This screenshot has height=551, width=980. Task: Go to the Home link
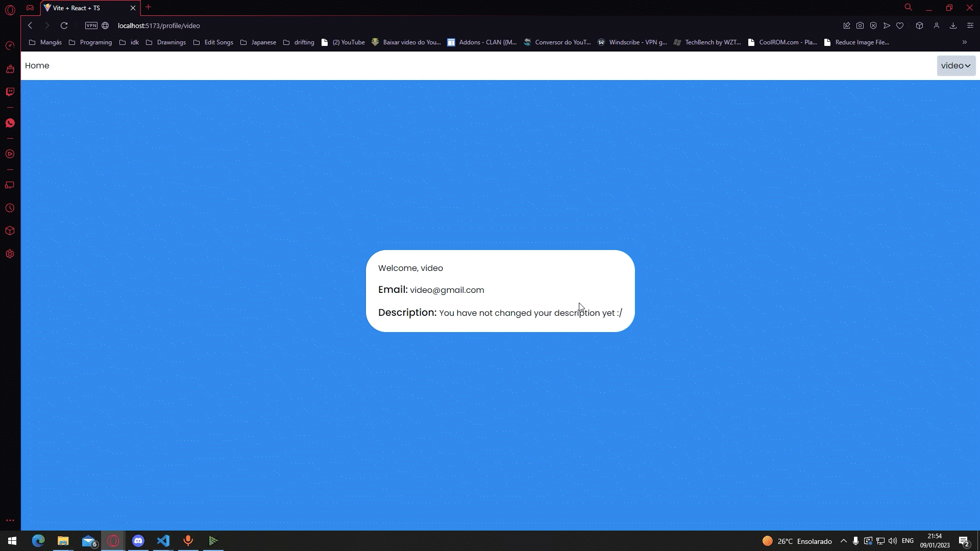pyautogui.click(x=37, y=66)
